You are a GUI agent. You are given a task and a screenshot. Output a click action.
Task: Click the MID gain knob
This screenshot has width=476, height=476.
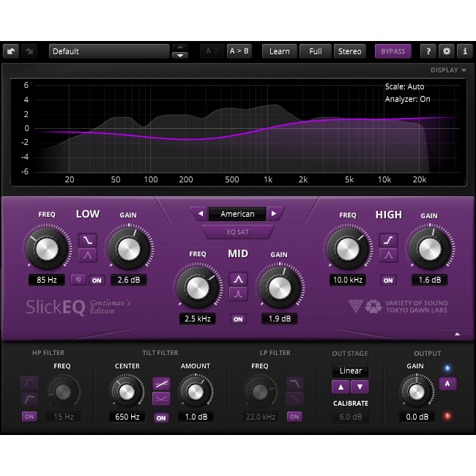280,288
